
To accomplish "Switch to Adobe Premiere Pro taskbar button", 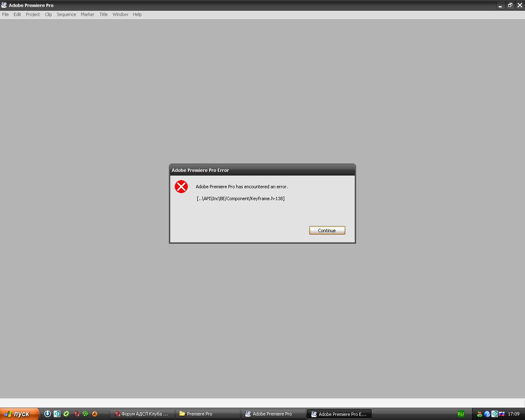I will pyautogui.click(x=274, y=414).
